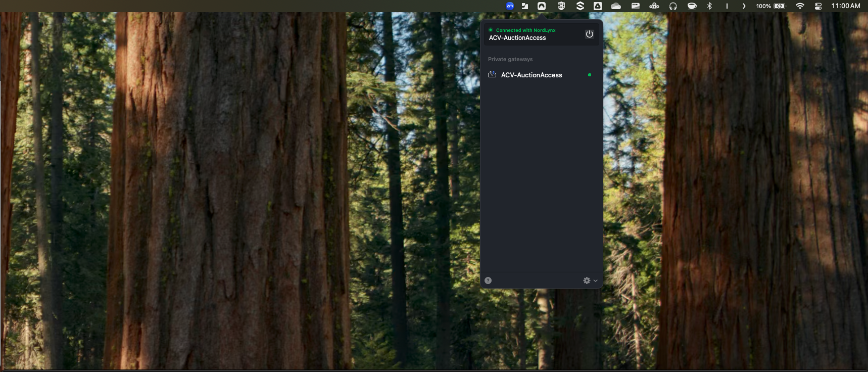Open the help question mark icon
Image resolution: width=868 pixels, height=372 pixels.
pyautogui.click(x=488, y=281)
